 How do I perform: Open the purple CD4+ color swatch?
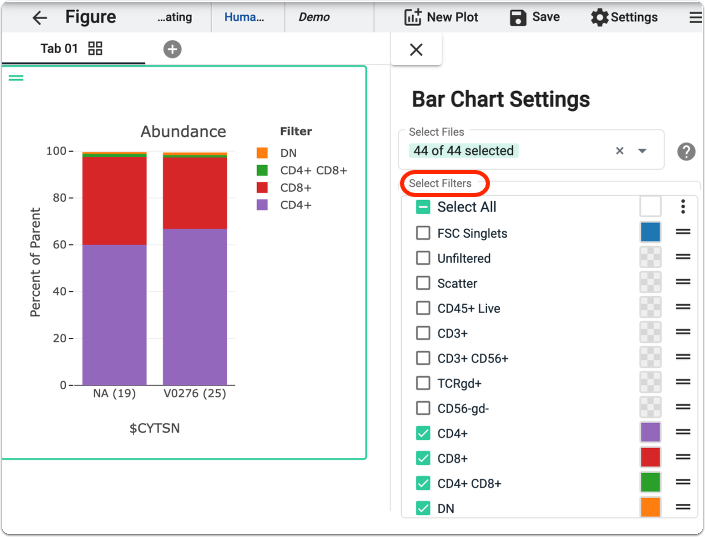651,432
